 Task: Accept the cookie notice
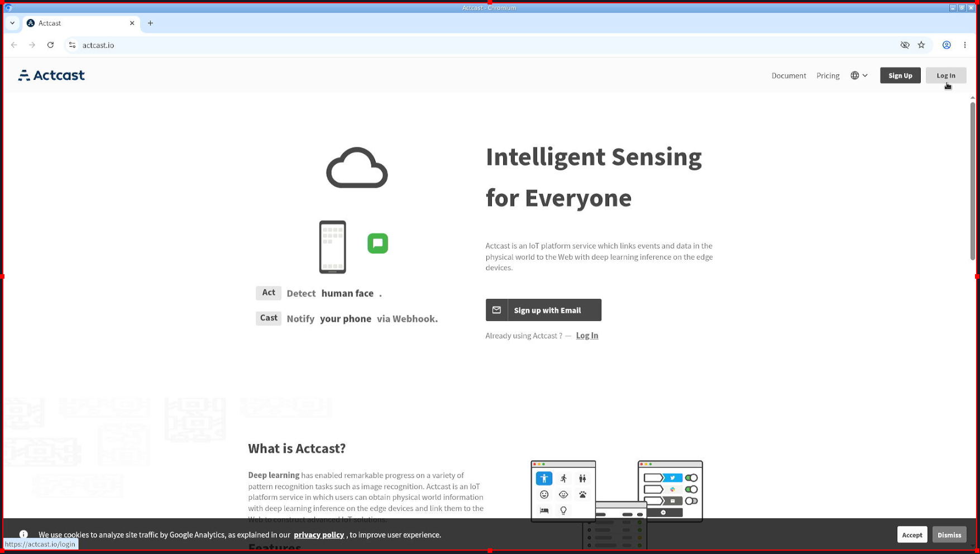point(912,534)
